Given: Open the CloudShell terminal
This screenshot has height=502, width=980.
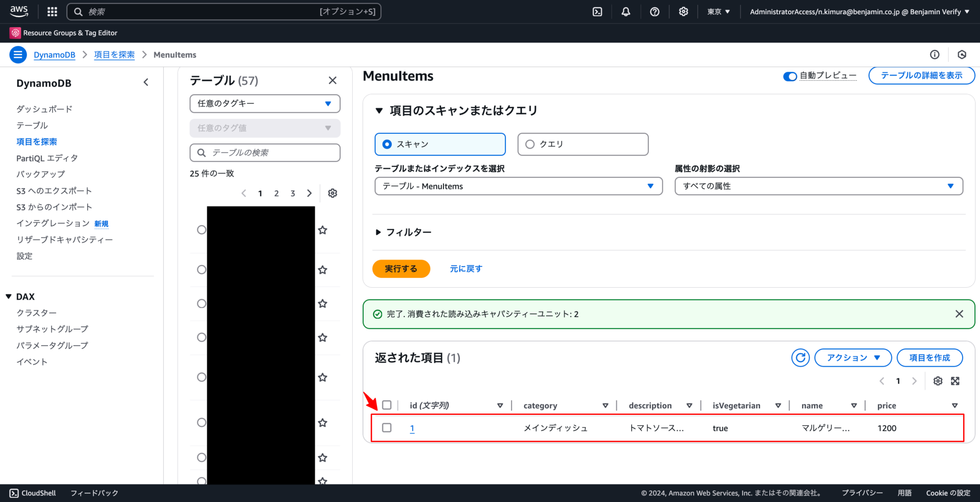Looking at the screenshot, I should pos(32,492).
